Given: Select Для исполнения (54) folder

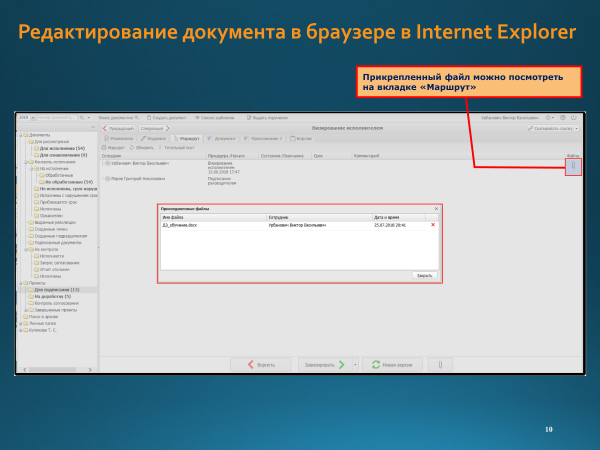Looking at the screenshot, I should [x=60, y=148].
